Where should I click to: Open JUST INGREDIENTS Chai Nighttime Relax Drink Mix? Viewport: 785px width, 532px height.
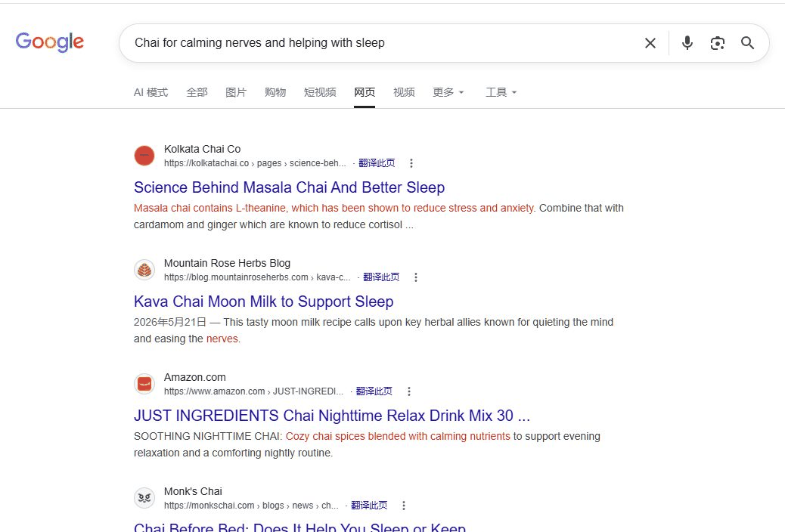coord(331,416)
